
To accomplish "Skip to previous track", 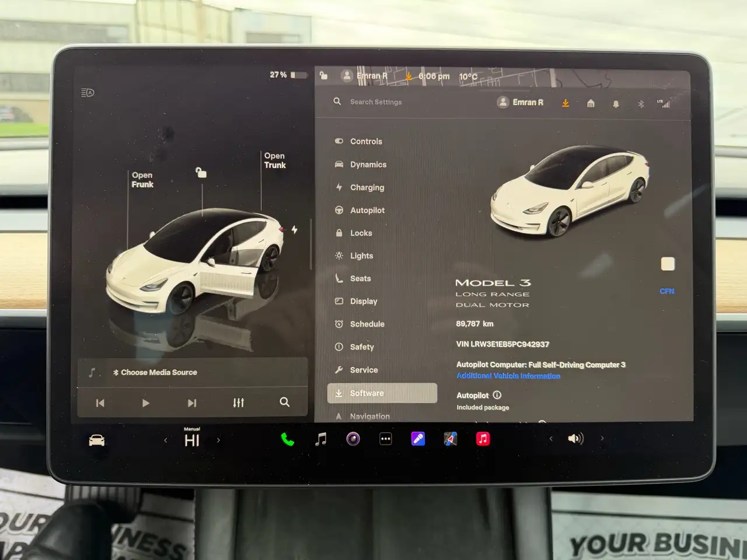I will pos(100,402).
